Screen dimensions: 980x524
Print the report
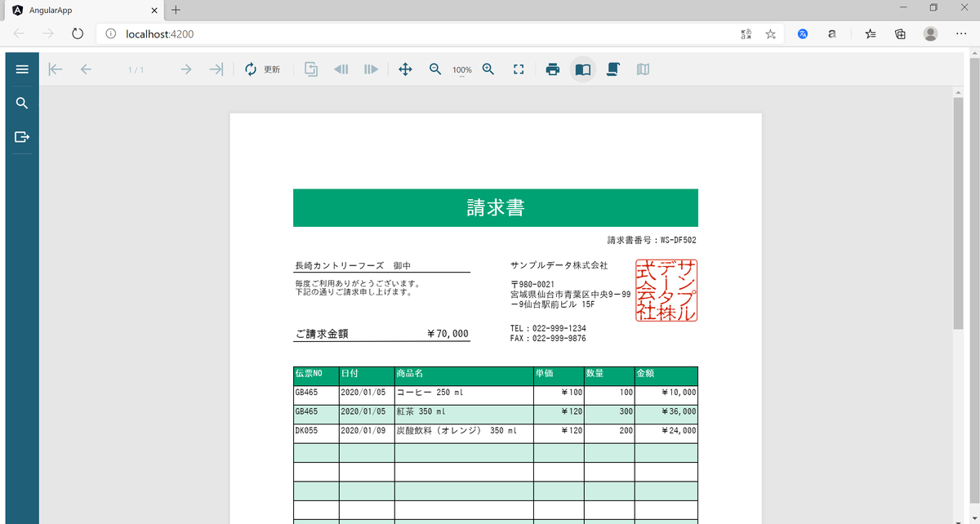[x=553, y=69]
